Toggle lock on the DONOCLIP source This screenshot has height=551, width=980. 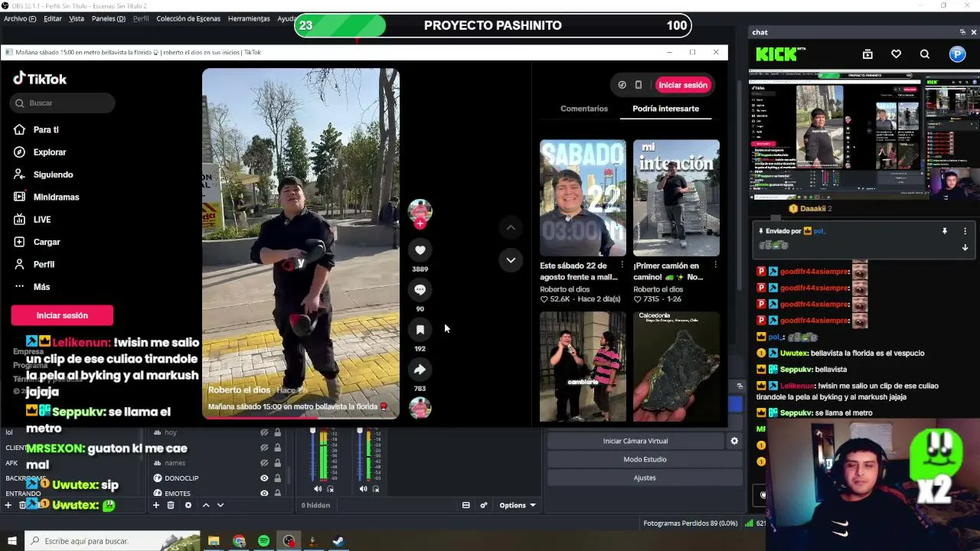[277, 478]
